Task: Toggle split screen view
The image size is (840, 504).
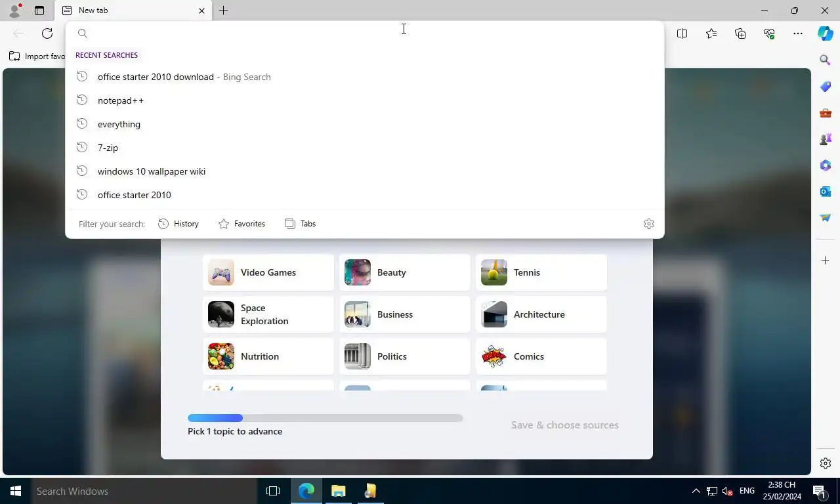Action: click(x=682, y=33)
